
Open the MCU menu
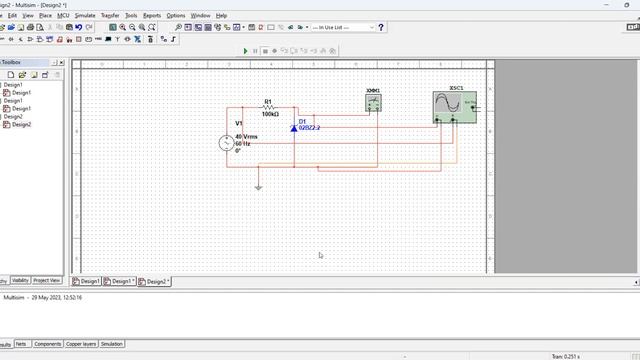63,16
